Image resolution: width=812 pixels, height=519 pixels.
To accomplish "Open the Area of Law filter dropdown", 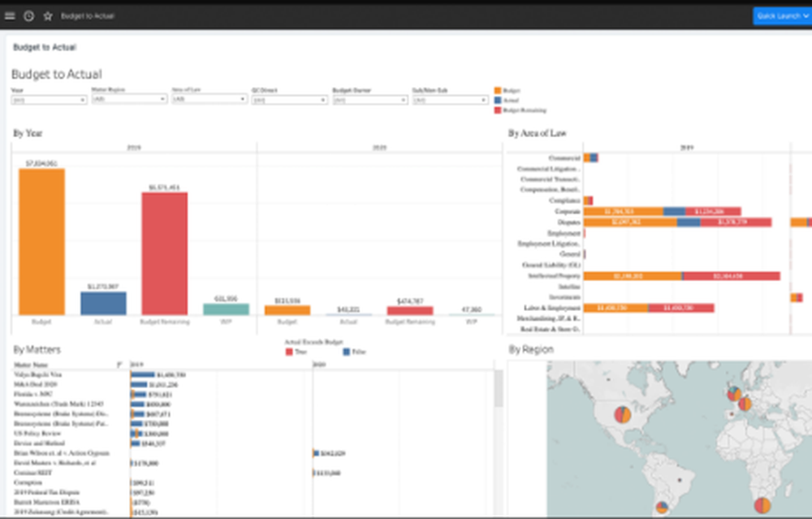I will (x=209, y=99).
